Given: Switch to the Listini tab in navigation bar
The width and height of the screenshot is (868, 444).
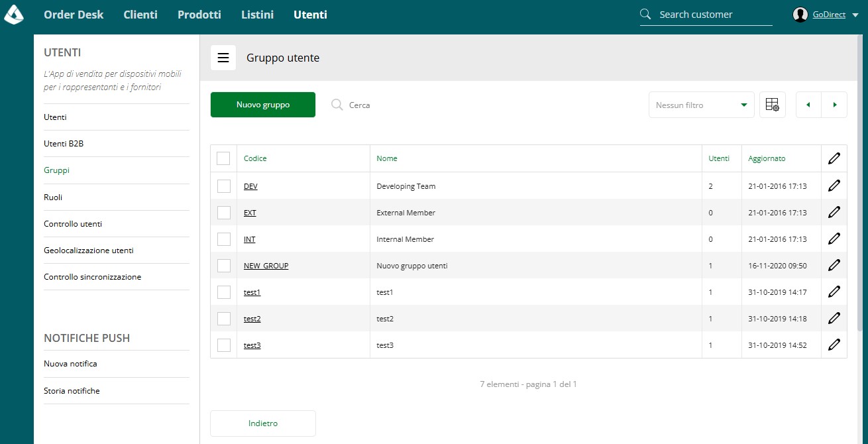Looking at the screenshot, I should (257, 15).
